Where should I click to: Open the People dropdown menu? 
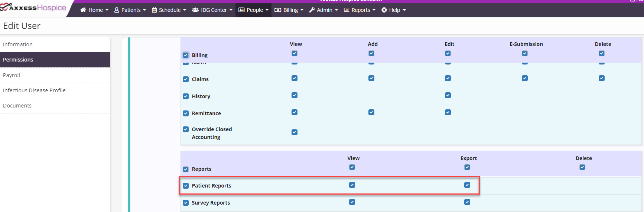(254, 10)
